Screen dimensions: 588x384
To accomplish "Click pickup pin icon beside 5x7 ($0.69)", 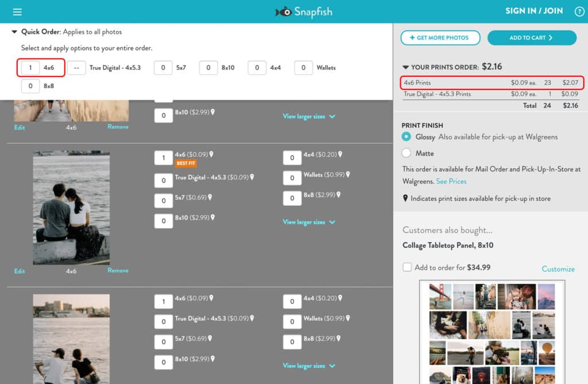I will click(x=210, y=197).
